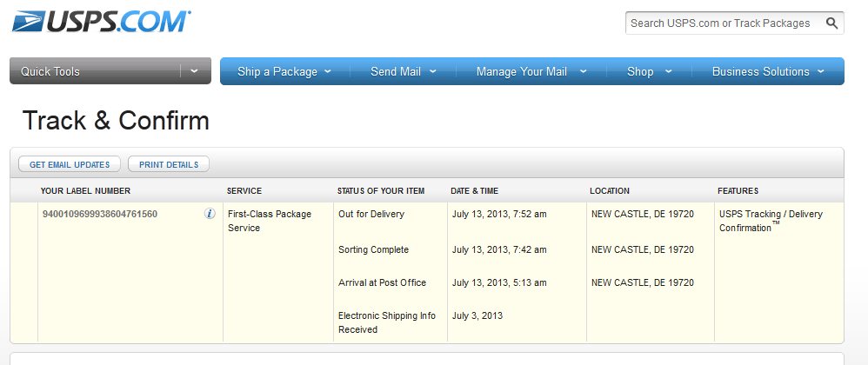Expand the Quick Tools dropdown arrow
Screen dimensions: 868x365
(195, 71)
